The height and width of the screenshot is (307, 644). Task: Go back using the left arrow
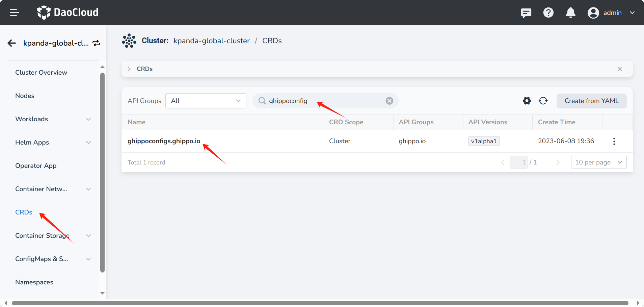12,43
